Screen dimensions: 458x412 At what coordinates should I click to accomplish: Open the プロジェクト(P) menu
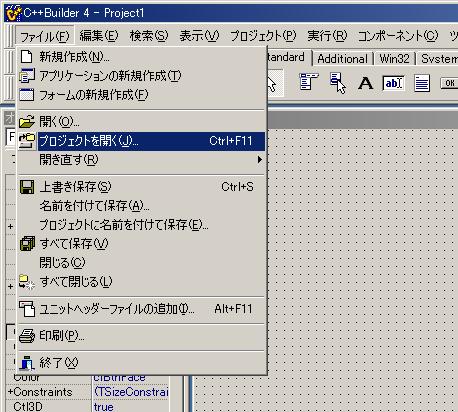[x=263, y=36]
